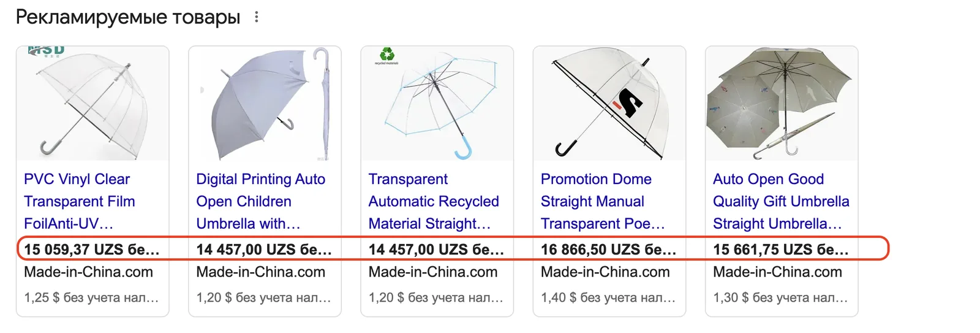Open Auto Open Good Quality Gift link
Image resolution: width=980 pixels, height=333 pixels.
781,201
